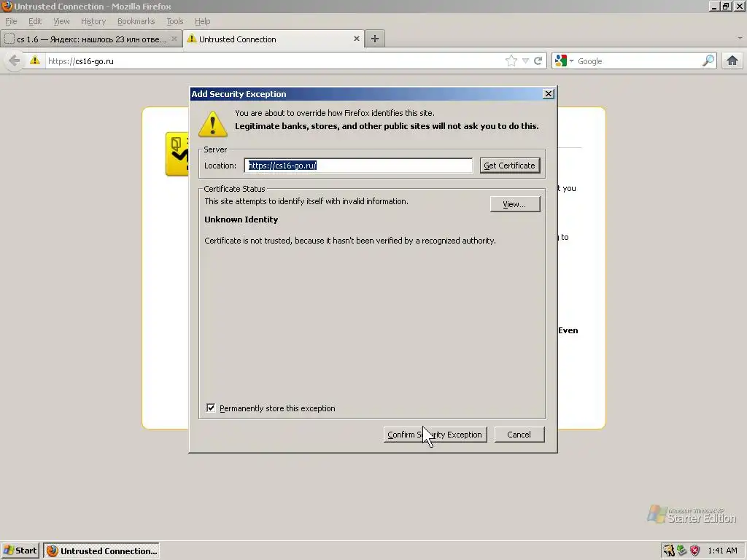
Task: Open the View menu
Action: coord(61,21)
